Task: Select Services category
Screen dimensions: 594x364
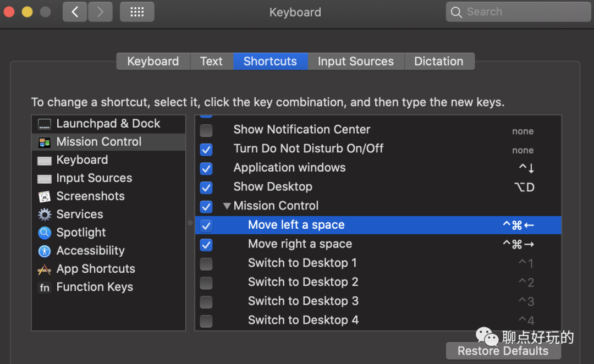Action: [x=109, y=214]
